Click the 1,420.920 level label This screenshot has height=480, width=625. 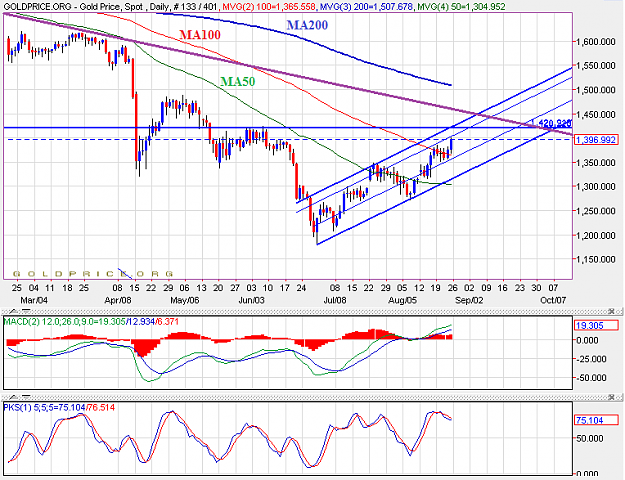tap(552, 123)
